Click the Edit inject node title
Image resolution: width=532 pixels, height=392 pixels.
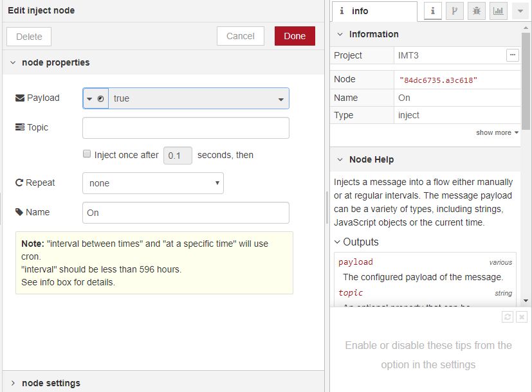coord(41,10)
